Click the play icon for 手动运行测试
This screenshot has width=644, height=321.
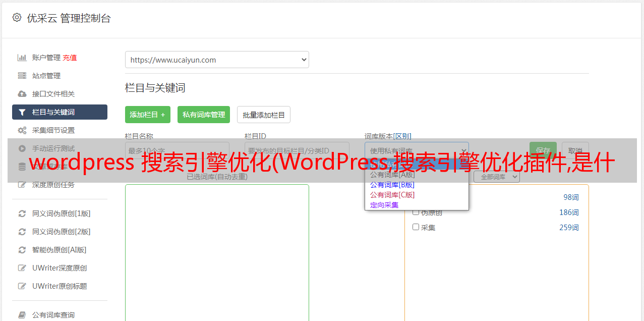point(22,148)
